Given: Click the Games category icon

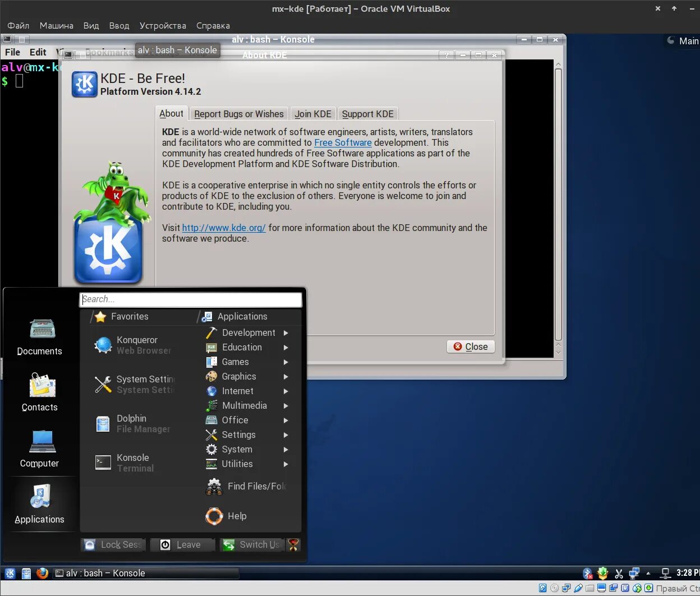Looking at the screenshot, I should point(211,362).
